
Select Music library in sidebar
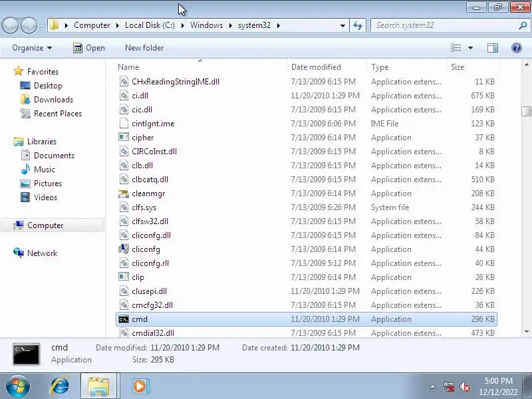[x=44, y=170]
